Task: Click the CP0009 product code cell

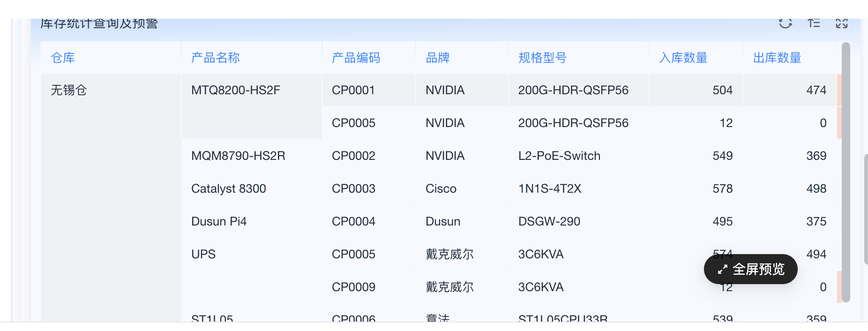Action: coord(353,287)
